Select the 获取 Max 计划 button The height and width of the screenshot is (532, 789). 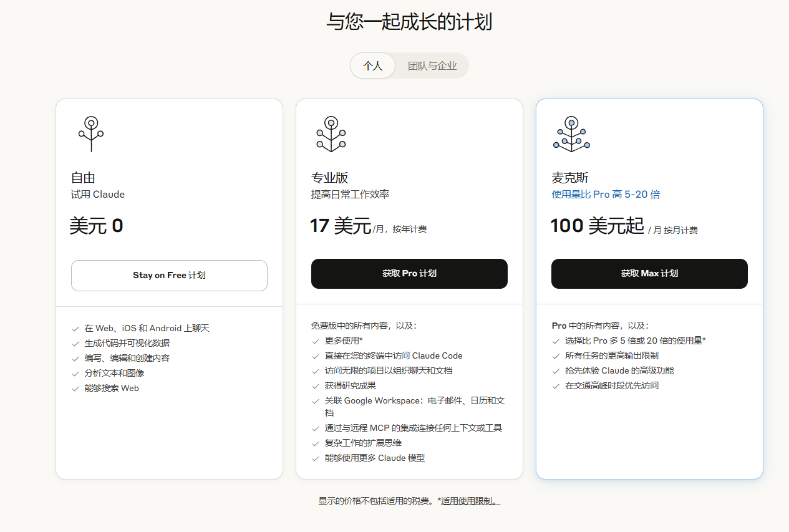coord(649,274)
